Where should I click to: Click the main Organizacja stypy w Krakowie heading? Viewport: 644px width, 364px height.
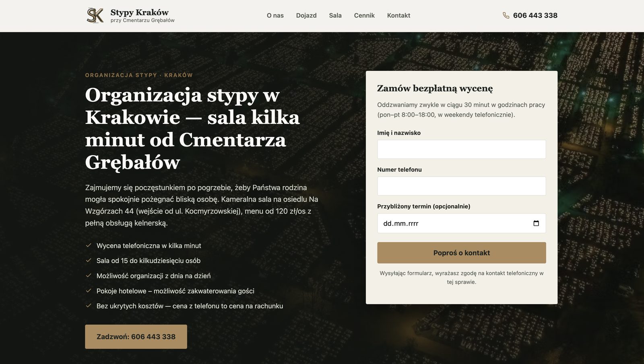pos(192,129)
